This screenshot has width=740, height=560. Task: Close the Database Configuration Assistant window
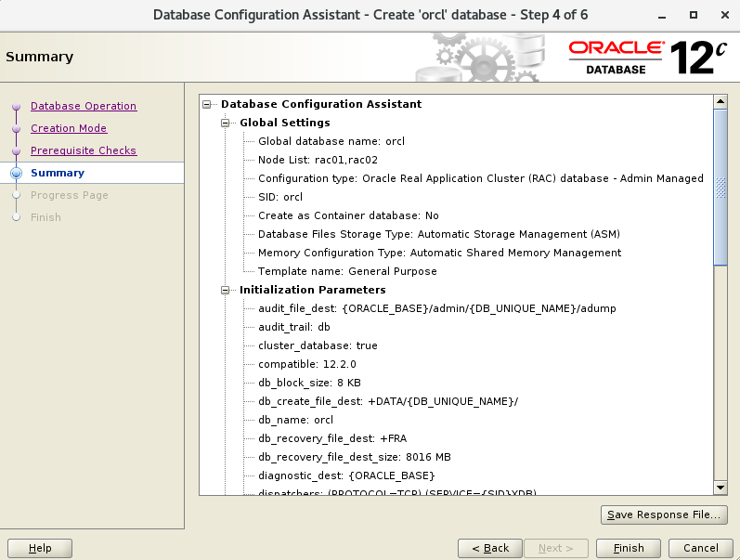pyautogui.click(x=720, y=16)
